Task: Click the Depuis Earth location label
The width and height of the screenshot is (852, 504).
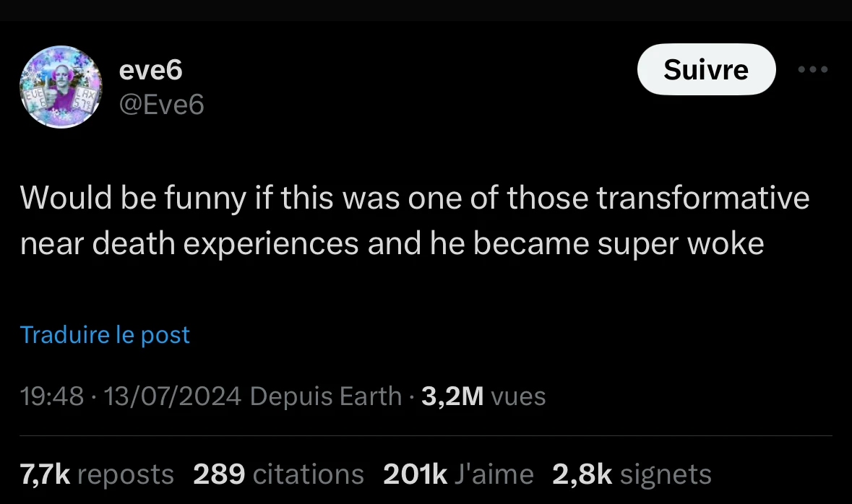Action: tap(324, 396)
